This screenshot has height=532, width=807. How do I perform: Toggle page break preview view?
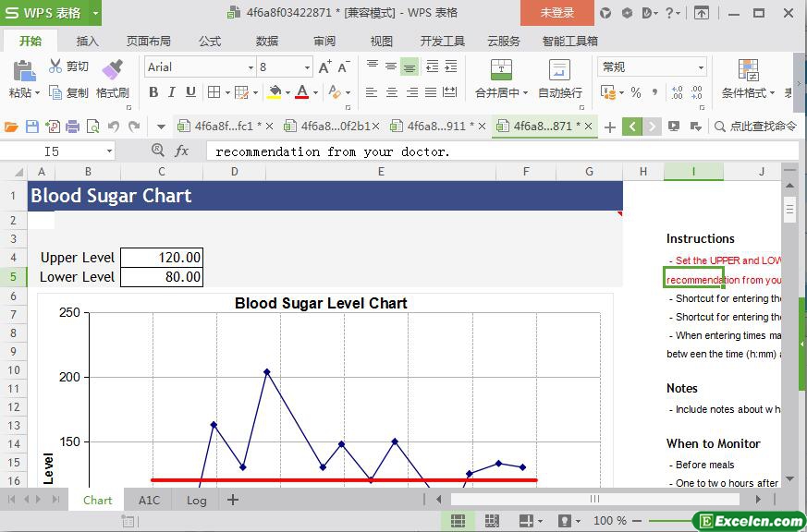[492, 520]
